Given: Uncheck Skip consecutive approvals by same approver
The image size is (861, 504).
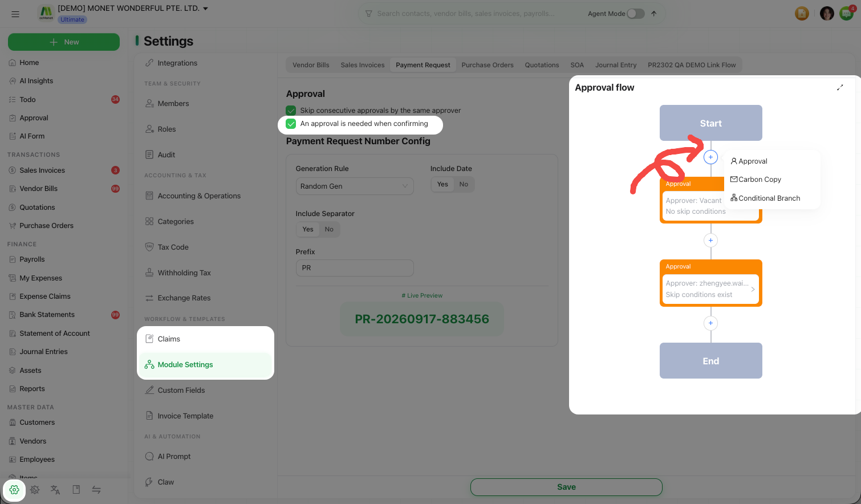Looking at the screenshot, I should point(291,111).
